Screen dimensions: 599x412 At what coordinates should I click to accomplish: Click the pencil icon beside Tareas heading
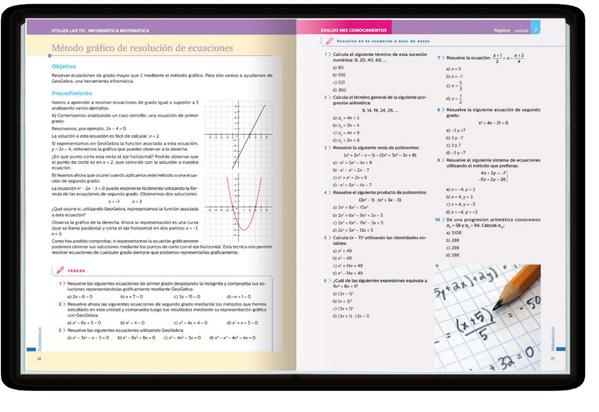click(60, 270)
